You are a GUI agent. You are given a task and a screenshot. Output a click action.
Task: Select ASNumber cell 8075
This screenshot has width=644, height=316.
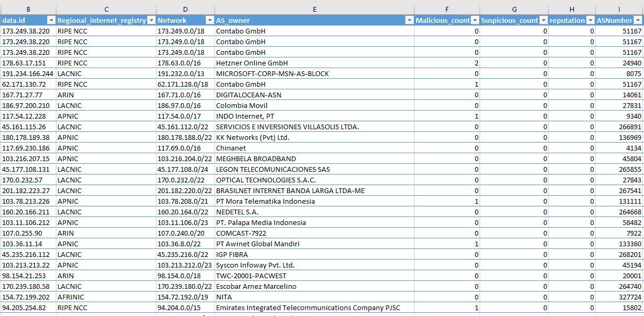tap(620, 73)
